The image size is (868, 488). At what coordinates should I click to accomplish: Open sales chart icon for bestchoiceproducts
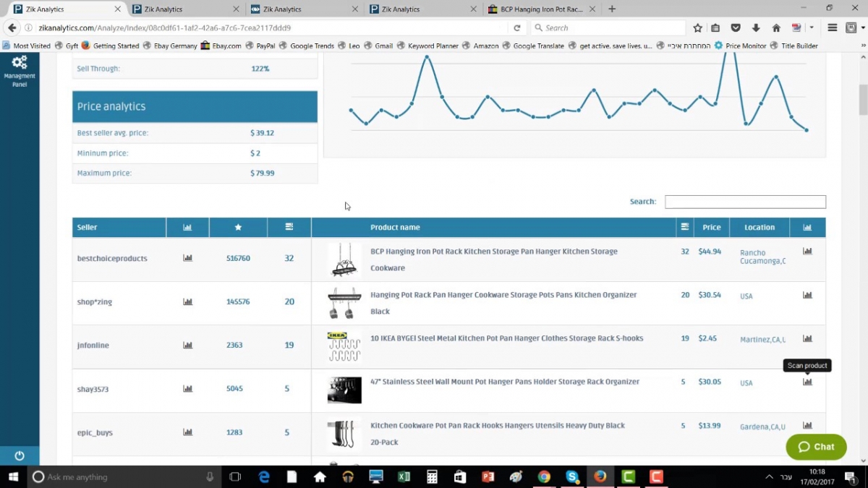point(187,257)
